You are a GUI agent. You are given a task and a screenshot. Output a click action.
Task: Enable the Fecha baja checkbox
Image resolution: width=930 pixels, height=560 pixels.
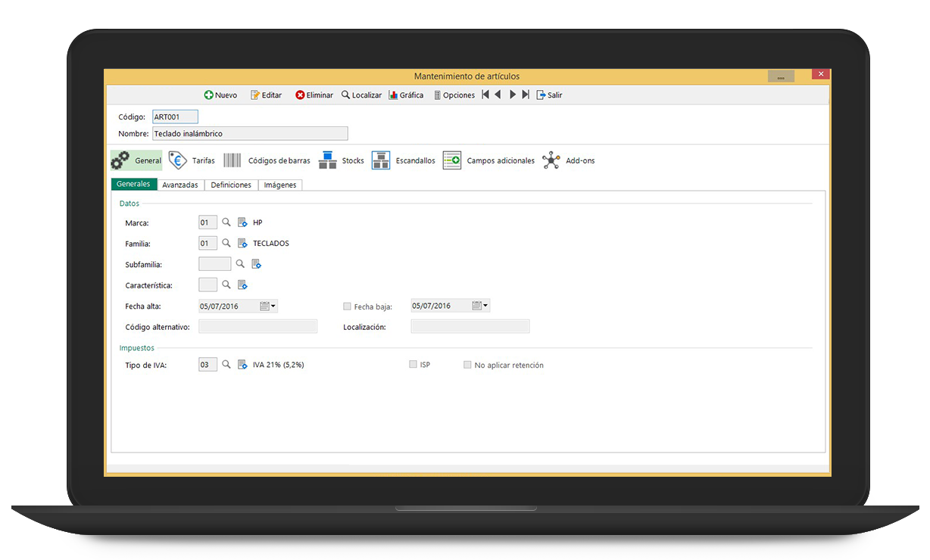pos(347,306)
